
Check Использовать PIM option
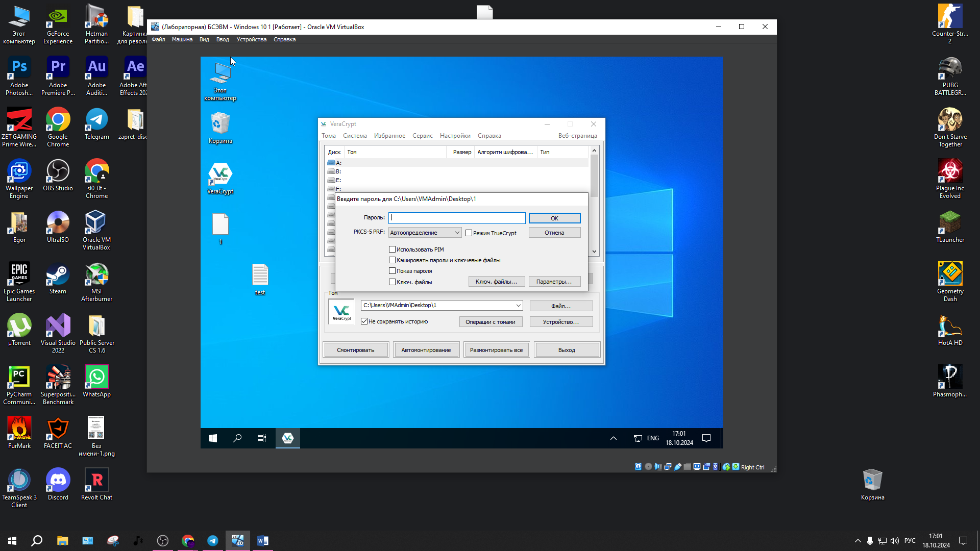[x=392, y=249]
